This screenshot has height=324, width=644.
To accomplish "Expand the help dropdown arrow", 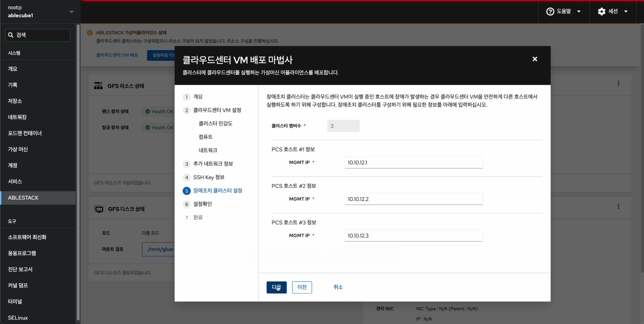I will [579, 12].
